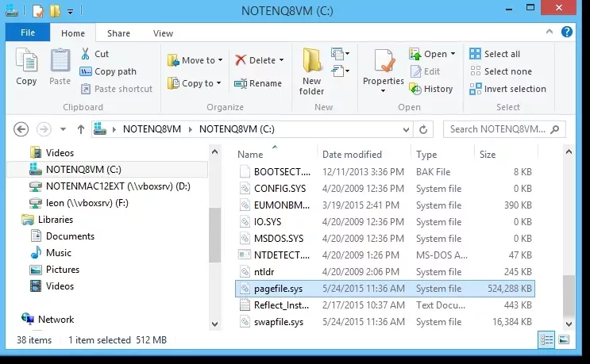The image size is (590, 364).
Task: Go up one folder level
Action: coord(80,129)
